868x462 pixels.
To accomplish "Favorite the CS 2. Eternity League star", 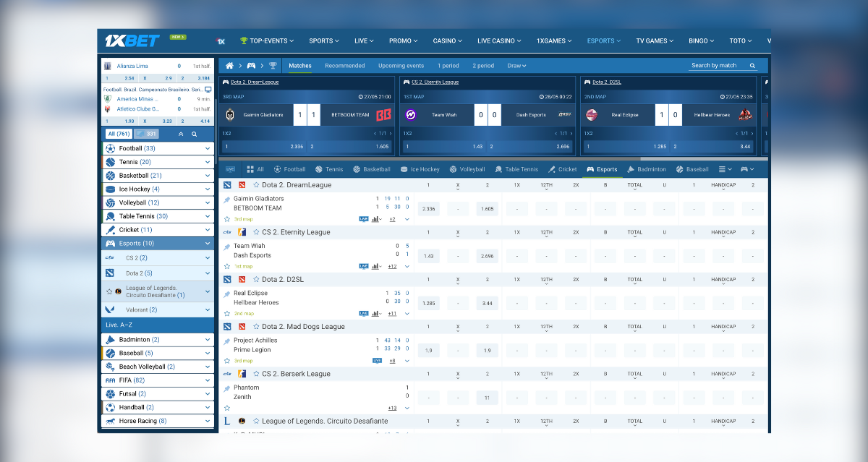I will (x=256, y=232).
